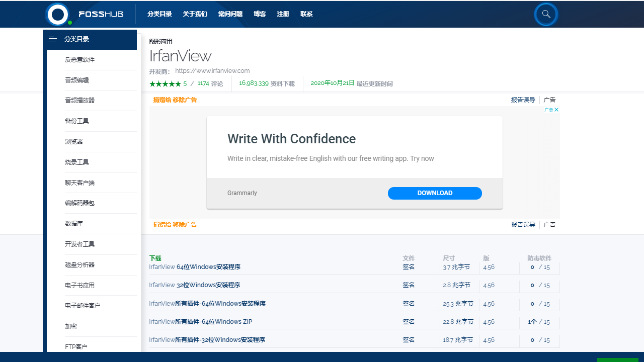The width and height of the screenshot is (644, 362).
Task: Click DOWNLOAD in the Grammarly advertisement
Action: tap(435, 193)
